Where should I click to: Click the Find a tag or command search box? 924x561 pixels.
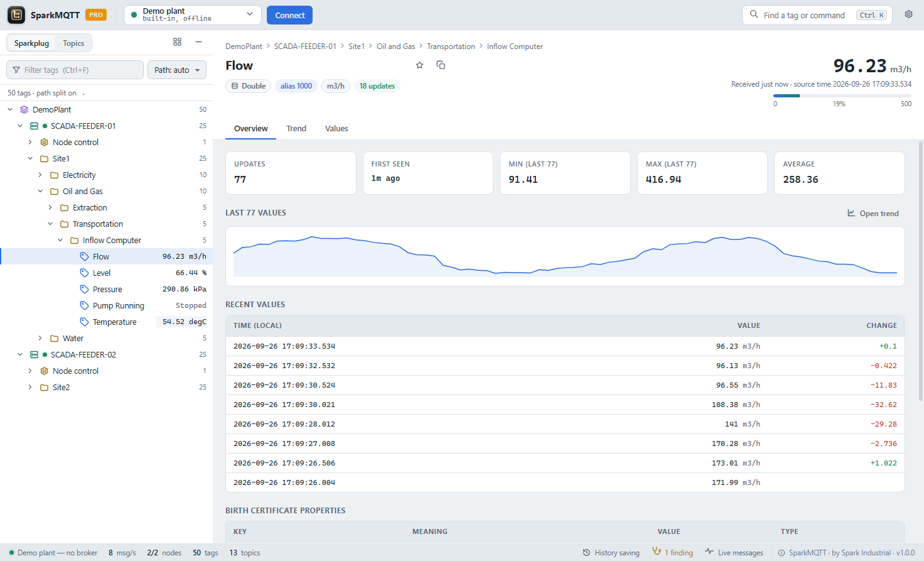pyautogui.click(x=818, y=15)
